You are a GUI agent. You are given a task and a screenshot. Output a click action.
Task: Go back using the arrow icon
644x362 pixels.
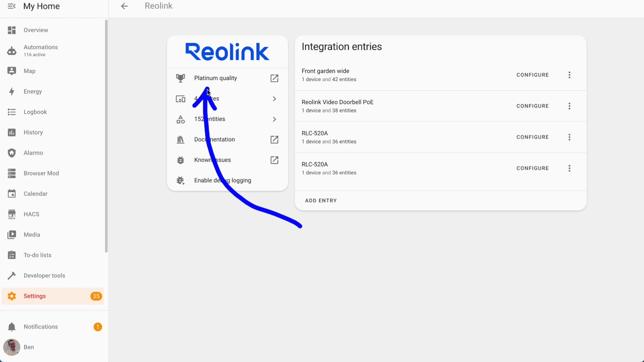124,6
